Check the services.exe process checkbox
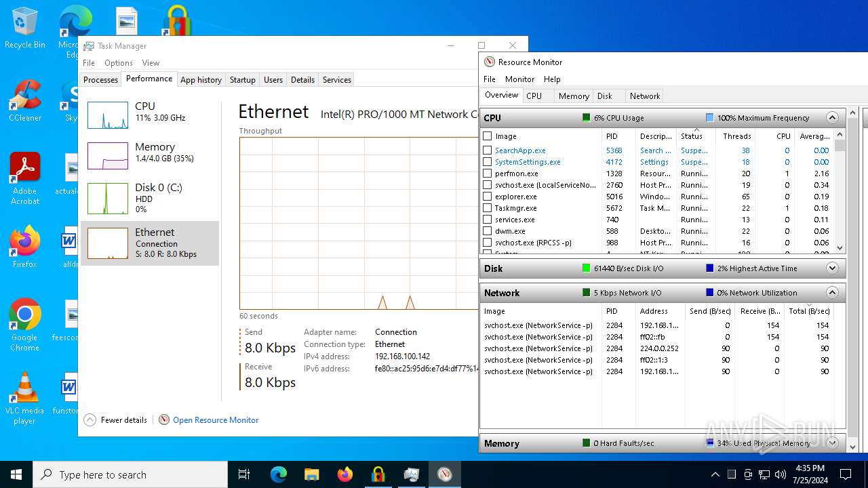The height and width of the screenshot is (488, 868). tap(487, 220)
